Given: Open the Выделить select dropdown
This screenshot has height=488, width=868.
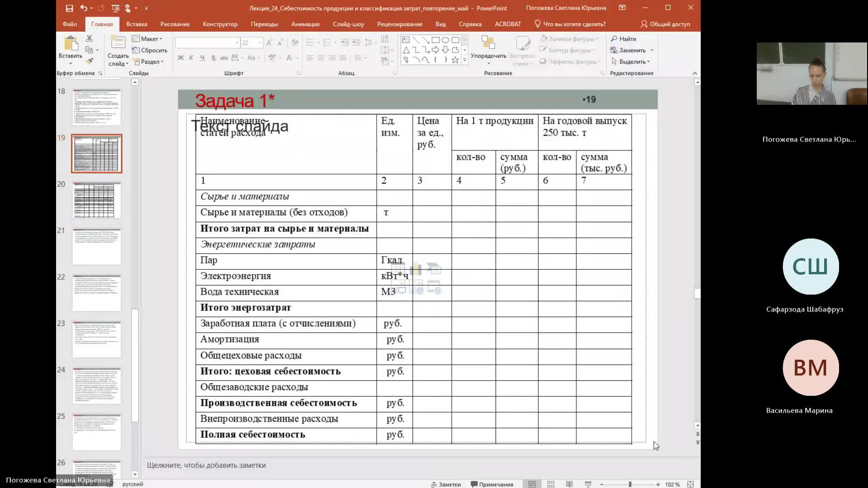Looking at the screenshot, I should click(631, 61).
